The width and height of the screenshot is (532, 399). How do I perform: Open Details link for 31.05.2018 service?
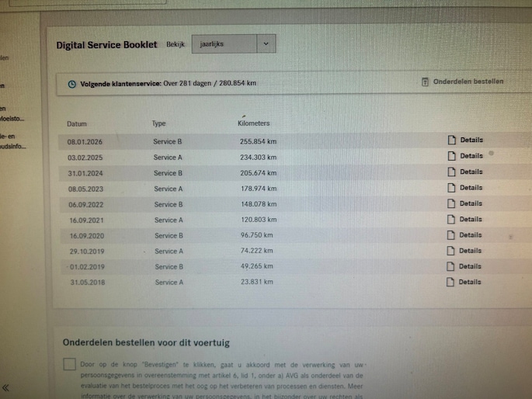click(x=470, y=282)
